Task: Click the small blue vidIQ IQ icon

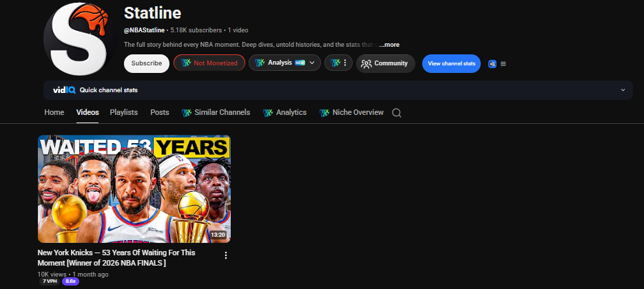Action: [x=492, y=63]
